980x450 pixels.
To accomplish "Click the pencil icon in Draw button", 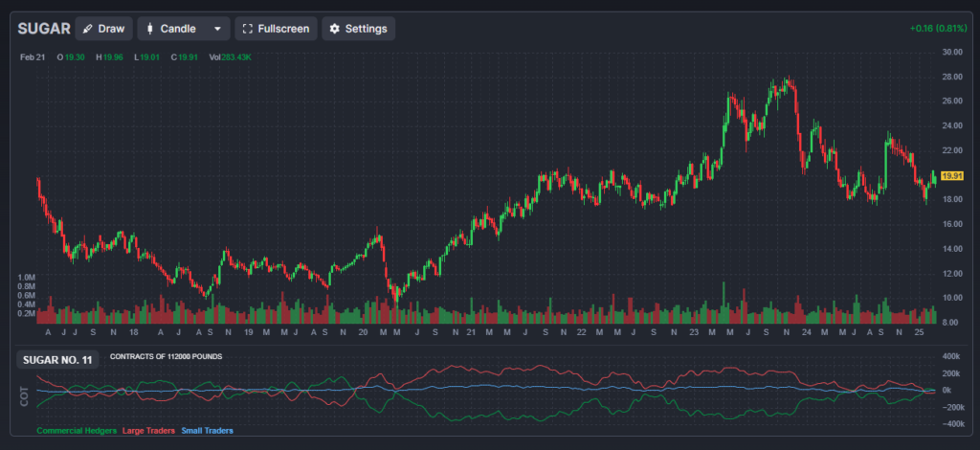I will tap(88, 29).
